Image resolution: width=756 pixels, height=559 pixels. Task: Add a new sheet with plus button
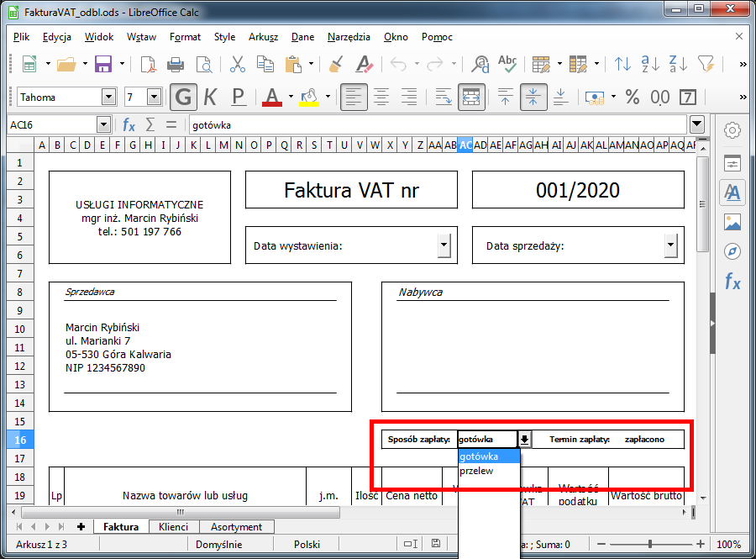coord(81,527)
